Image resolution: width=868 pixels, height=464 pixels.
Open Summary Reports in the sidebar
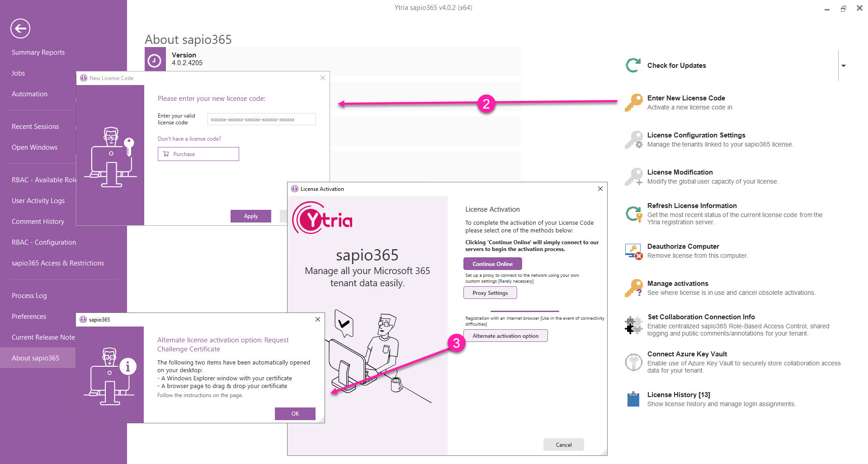38,52
